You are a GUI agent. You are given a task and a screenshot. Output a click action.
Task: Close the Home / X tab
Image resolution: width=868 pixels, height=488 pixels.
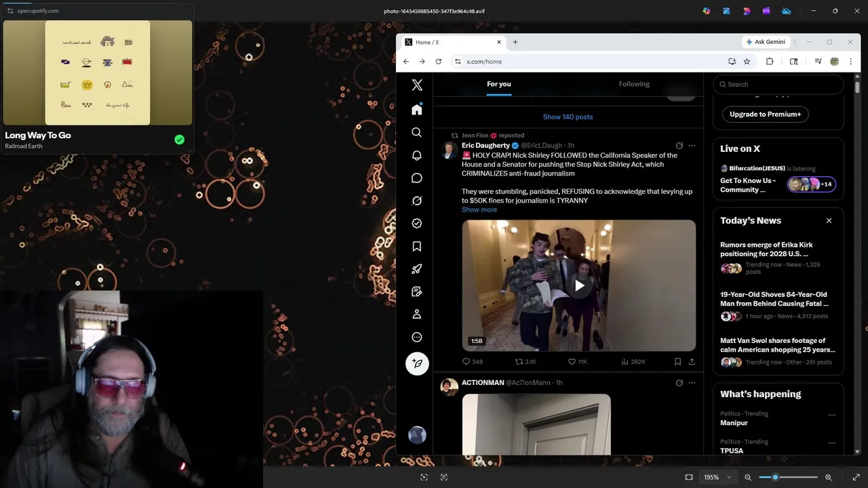coord(499,42)
